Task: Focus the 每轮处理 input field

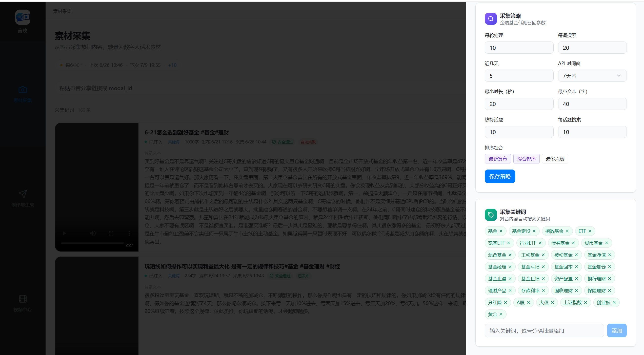Action: (x=519, y=48)
